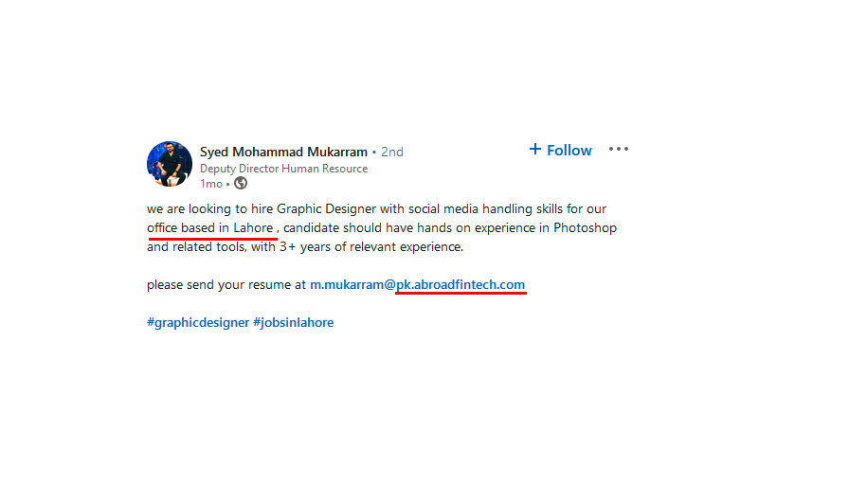Open the Syed Mohammad Mukarram name link
The image size is (849, 504).
click(x=283, y=153)
